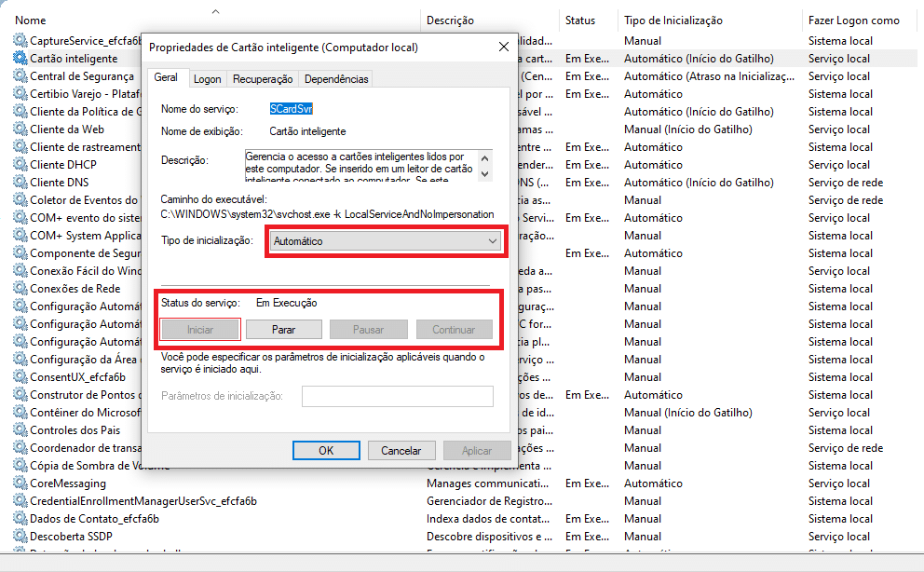Close the Propriedades de Cartão inteligente dialog

503,47
